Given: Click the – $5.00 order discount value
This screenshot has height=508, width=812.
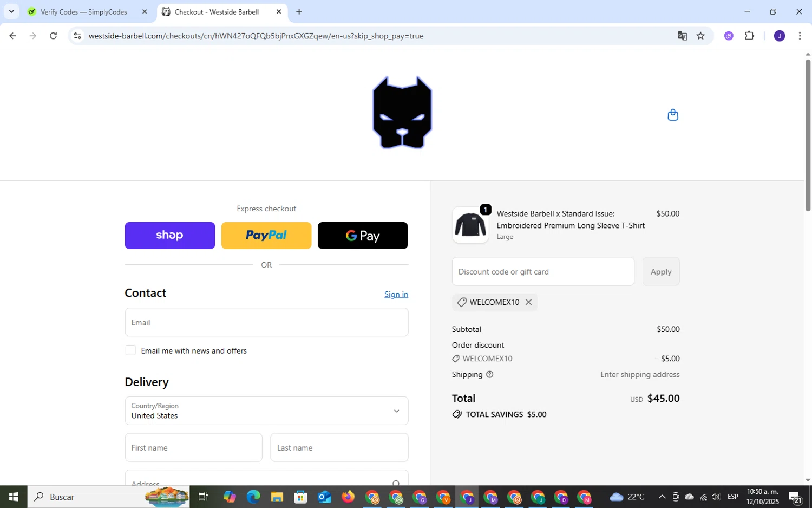Looking at the screenshot, I should point(667,359).
